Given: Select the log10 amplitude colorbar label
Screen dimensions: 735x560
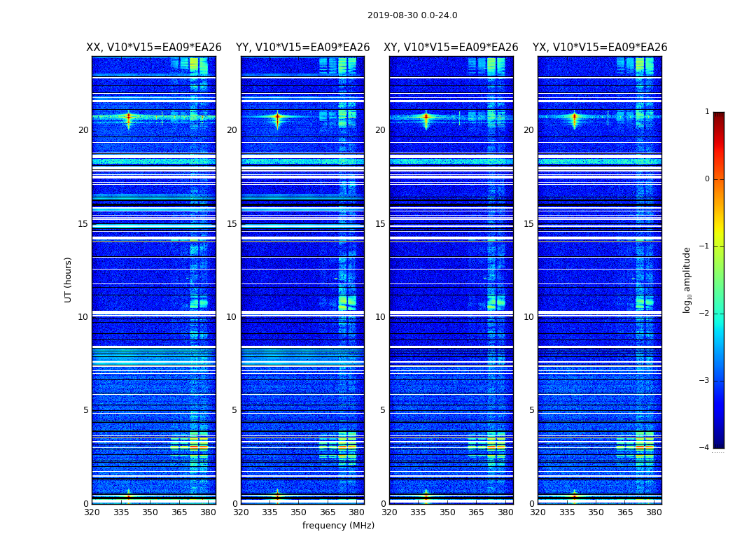Looking at the screenshot, I should 687,280.
